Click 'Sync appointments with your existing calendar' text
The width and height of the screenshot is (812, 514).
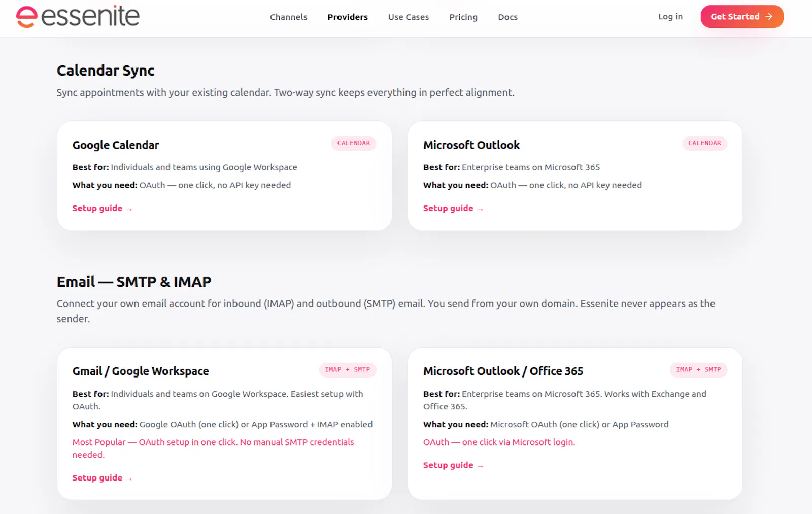pos(285,93)
